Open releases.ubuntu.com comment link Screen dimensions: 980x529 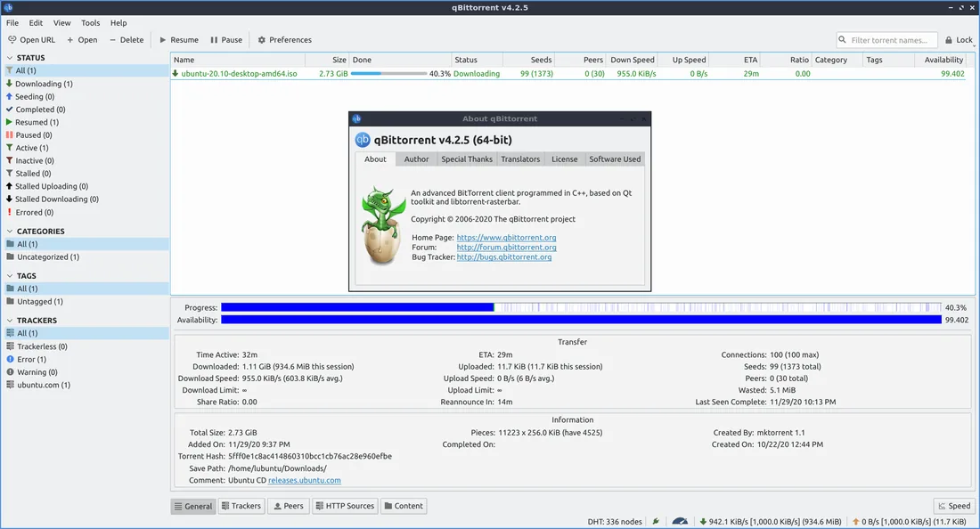[305, 480]
